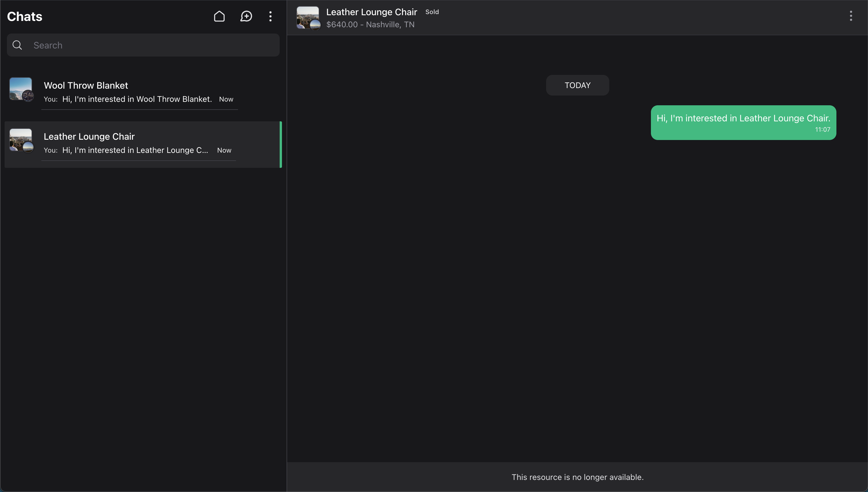Click the listing thumbnail in the conversation header
This screenshot has height=492, width=868.
click(308, 18)
